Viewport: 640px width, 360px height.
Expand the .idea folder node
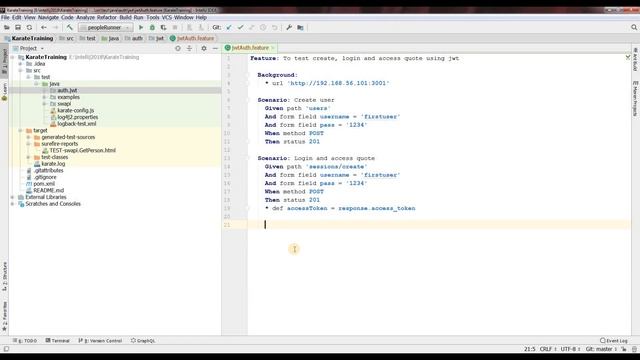point(20,64)
